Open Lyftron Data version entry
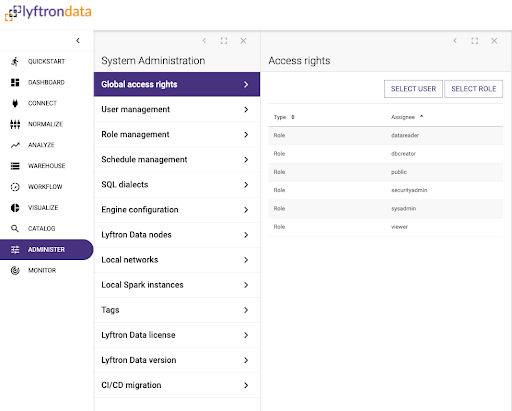 click(x=177, y=360)
